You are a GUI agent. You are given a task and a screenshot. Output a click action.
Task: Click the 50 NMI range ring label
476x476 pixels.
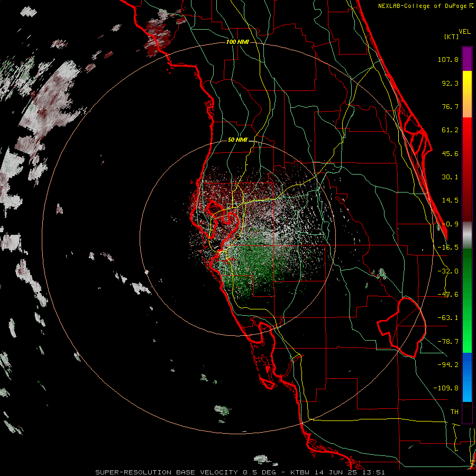[x=237, y=140]
